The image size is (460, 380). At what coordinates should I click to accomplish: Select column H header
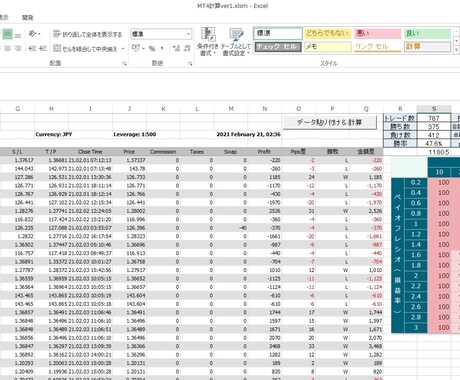tap(51, 109)
